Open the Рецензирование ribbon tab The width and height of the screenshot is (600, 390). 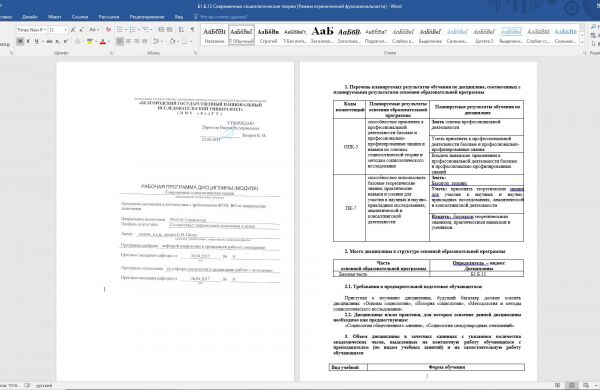click(x=147, y=17)
